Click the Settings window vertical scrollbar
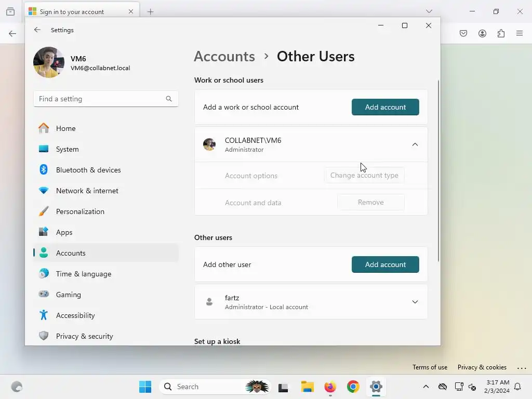 [438, 170]
